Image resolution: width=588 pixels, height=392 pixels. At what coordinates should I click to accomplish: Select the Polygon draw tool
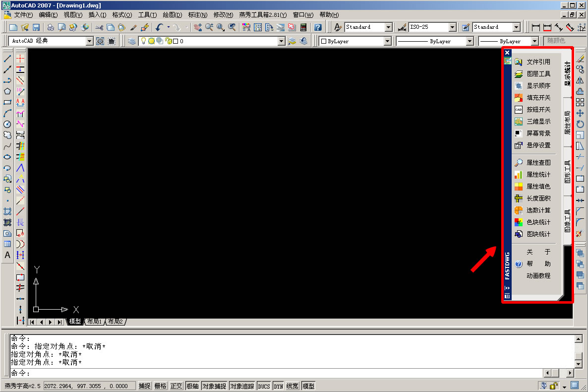(x=7, y=91)
